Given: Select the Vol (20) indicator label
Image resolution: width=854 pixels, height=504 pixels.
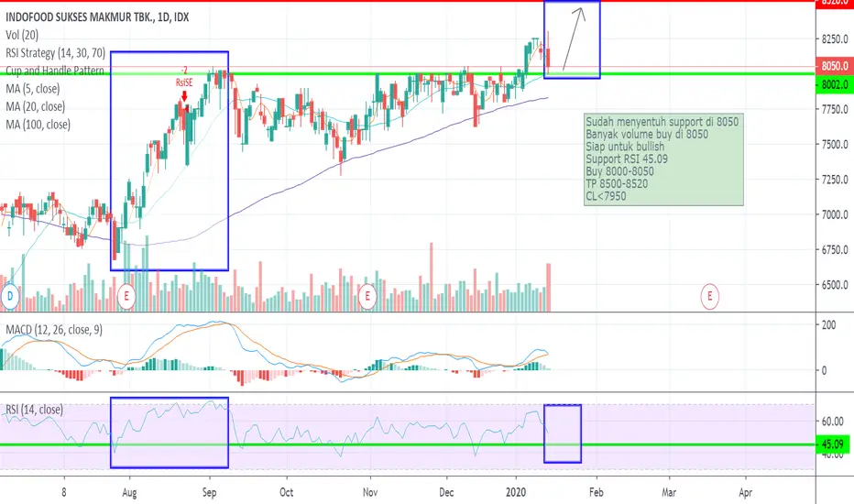Looking at the screenshot, I should (22, 36).
